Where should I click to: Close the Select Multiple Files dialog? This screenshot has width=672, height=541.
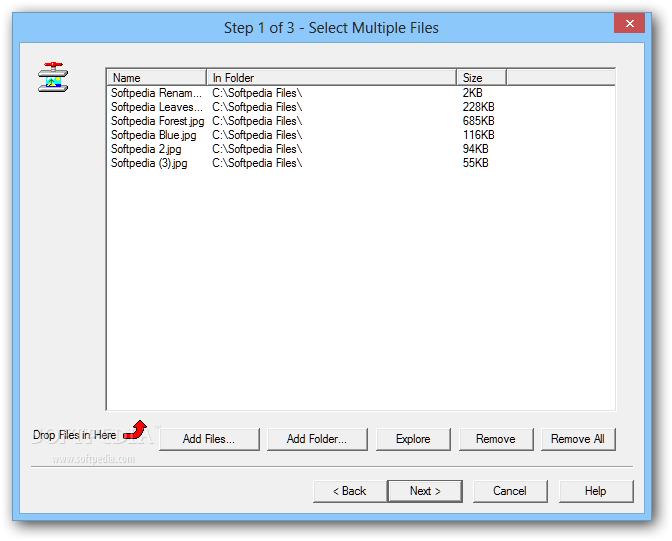coord(629,23)
